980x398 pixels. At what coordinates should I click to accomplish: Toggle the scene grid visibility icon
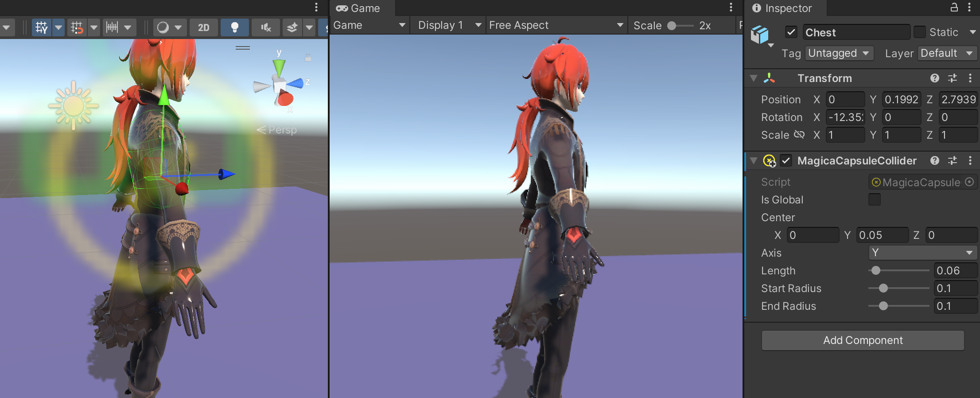pyautogui.click(x=42, y=27)
